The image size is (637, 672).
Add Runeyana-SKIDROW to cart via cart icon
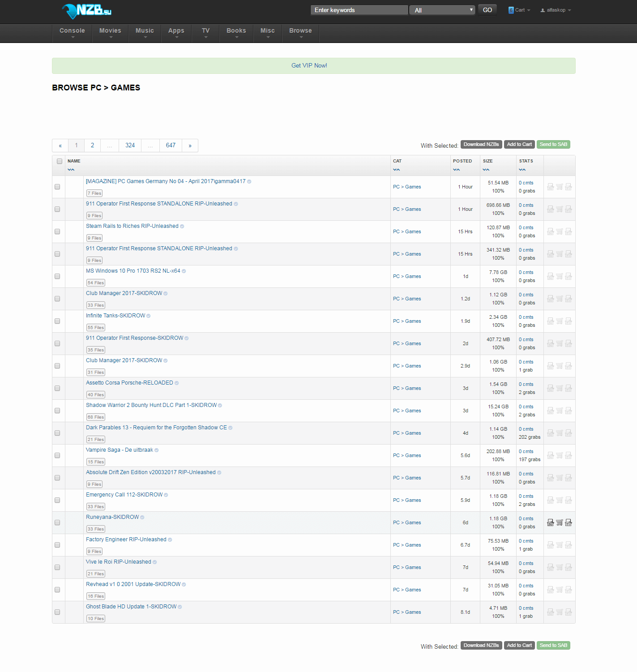click(x=560, y=522)
